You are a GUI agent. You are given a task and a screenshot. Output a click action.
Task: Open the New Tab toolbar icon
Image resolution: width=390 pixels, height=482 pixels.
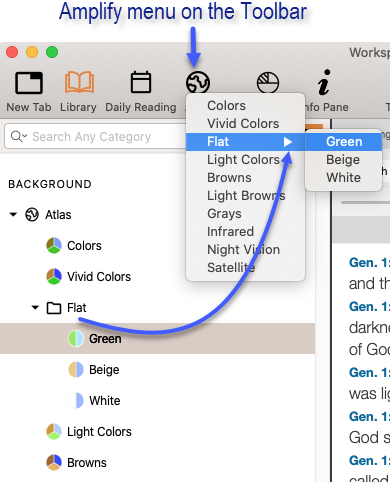29,83
